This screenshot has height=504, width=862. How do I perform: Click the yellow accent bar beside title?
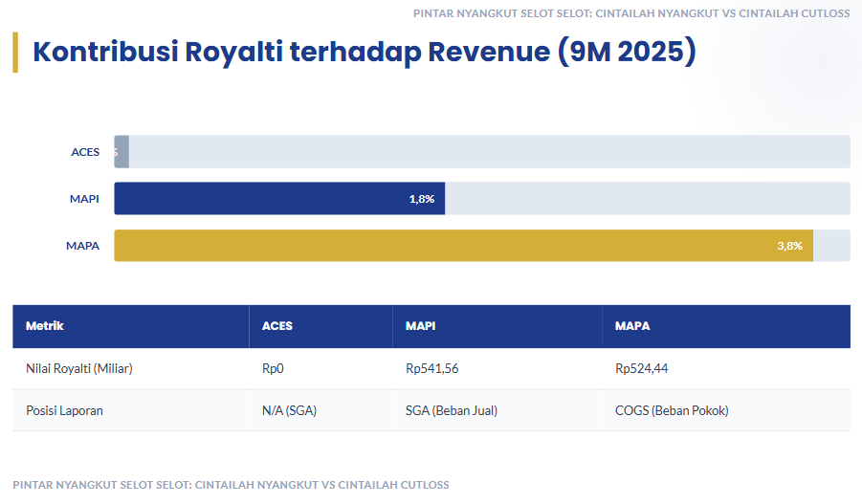(15, 52)
